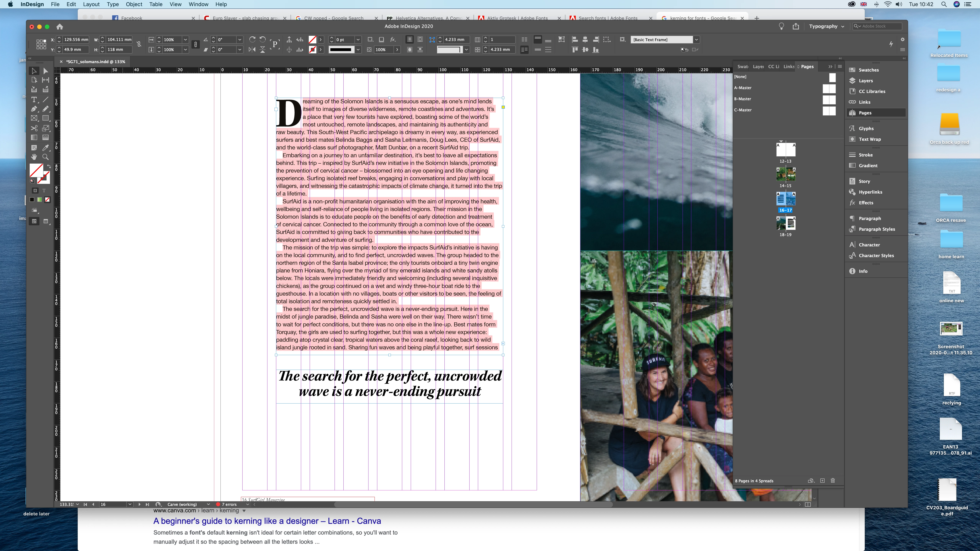The width and height of the screenshot is (980, 551).
Task: Select the Zoom tool
Action: pyautogui.click(x=46, y=157)
